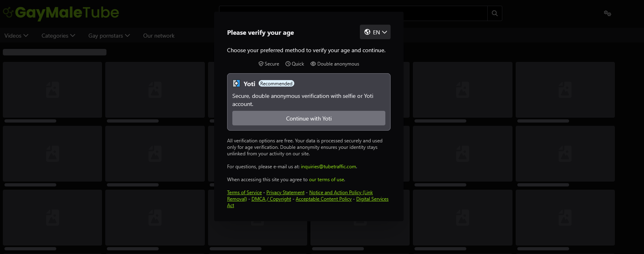
Task: Expand the Categories menu
Action: 58,36
